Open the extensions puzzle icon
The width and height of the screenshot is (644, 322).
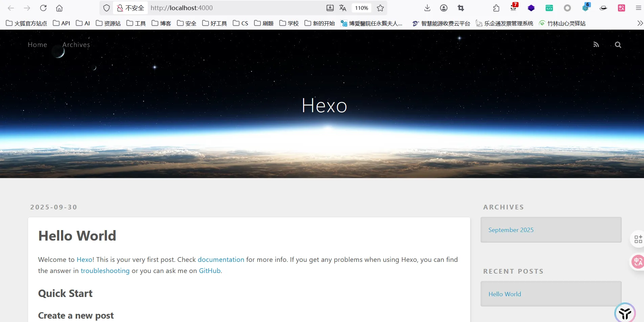pyautogui.click(x=496, y=8)
